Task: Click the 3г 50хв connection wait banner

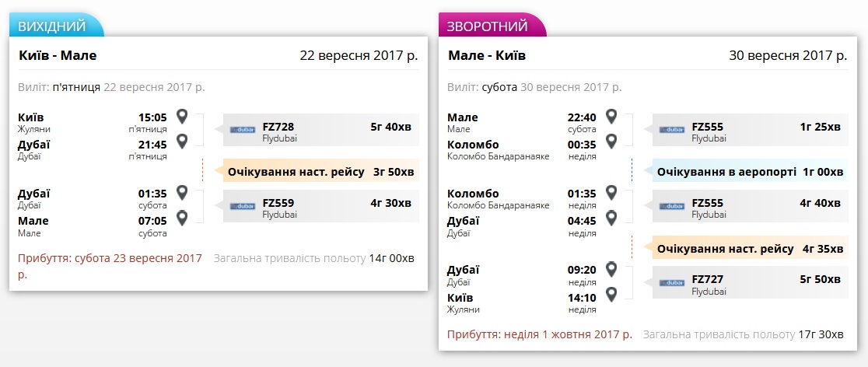Action: 320,171
